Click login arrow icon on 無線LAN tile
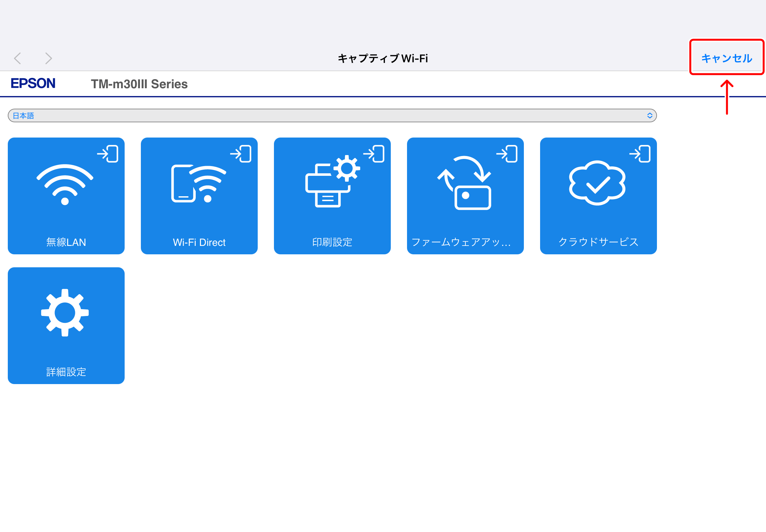This screenshot has width=766, height=532. [x=108, y=154]
